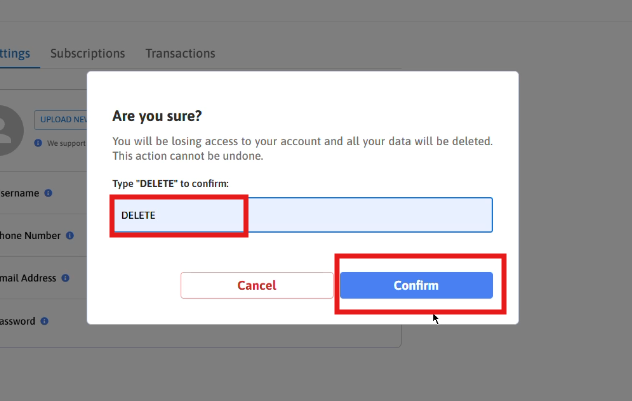This screenshot has width=632, height=401.
Task: Click the info icon beside Password
Action: click(46, 322)
